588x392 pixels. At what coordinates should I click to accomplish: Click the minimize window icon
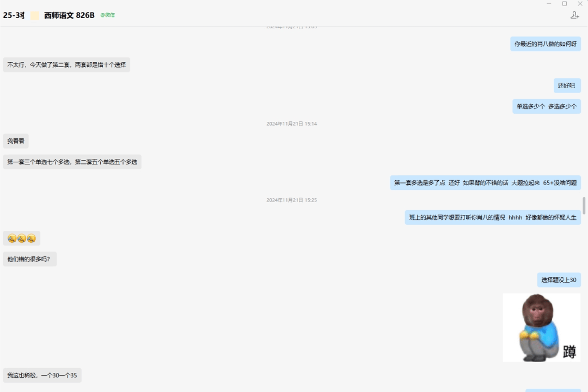tap(549, 3)
